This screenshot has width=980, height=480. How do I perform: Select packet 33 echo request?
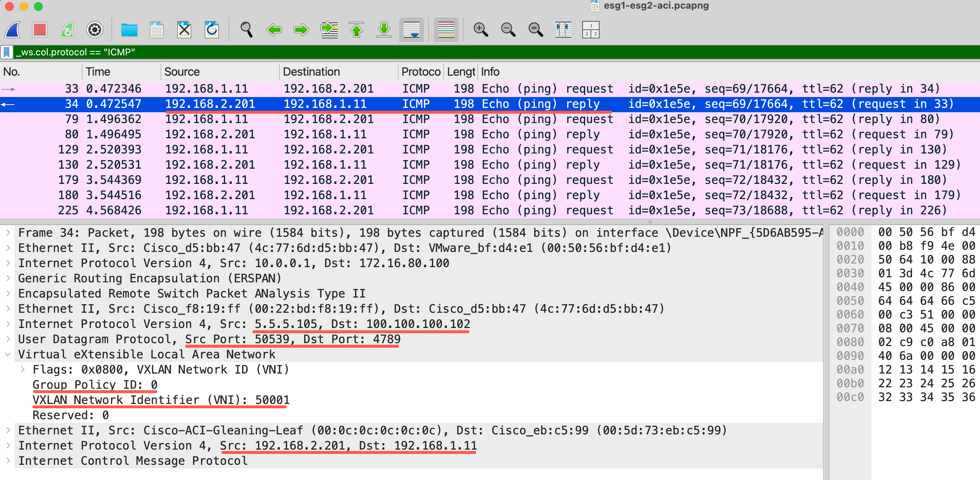pos(490,89)
